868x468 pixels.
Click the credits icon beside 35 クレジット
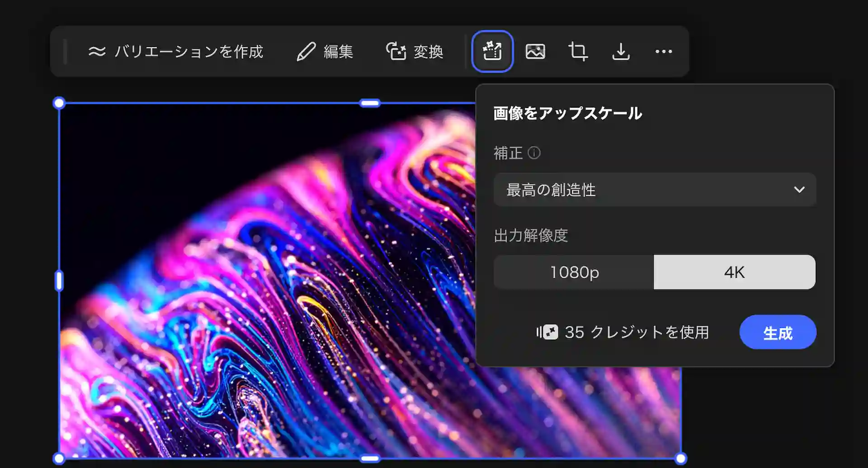tap(547, 332)
